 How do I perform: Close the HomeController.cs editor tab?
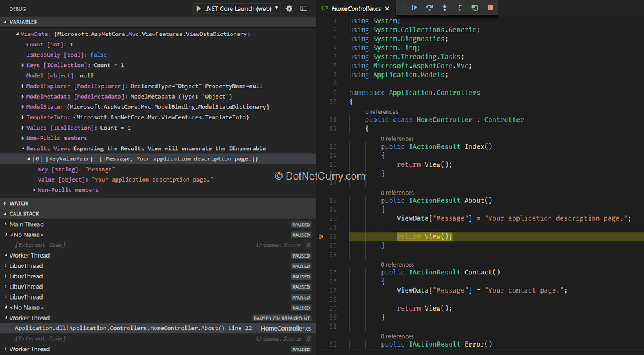387,8
